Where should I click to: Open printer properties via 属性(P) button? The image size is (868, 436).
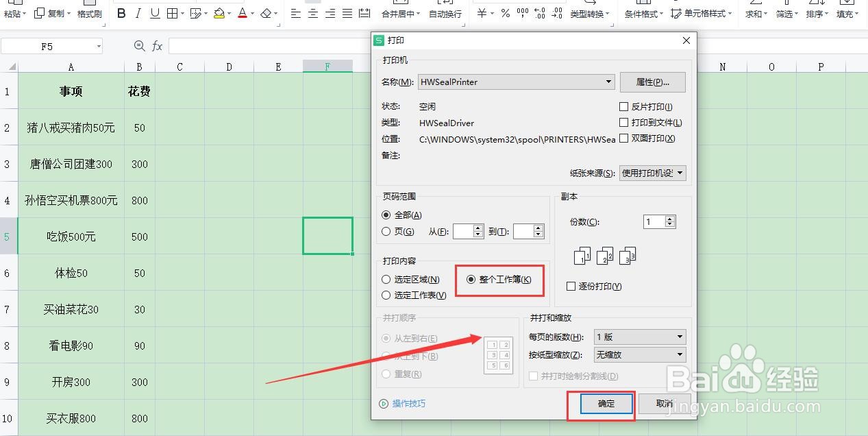coord(652,82)
